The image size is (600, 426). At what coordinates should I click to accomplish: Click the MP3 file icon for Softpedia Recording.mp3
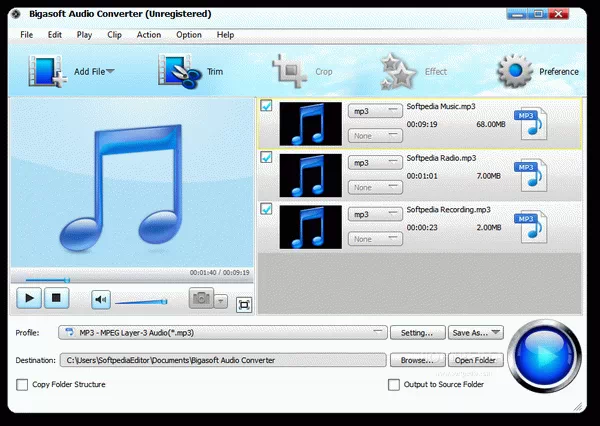[x=531, y=227]
